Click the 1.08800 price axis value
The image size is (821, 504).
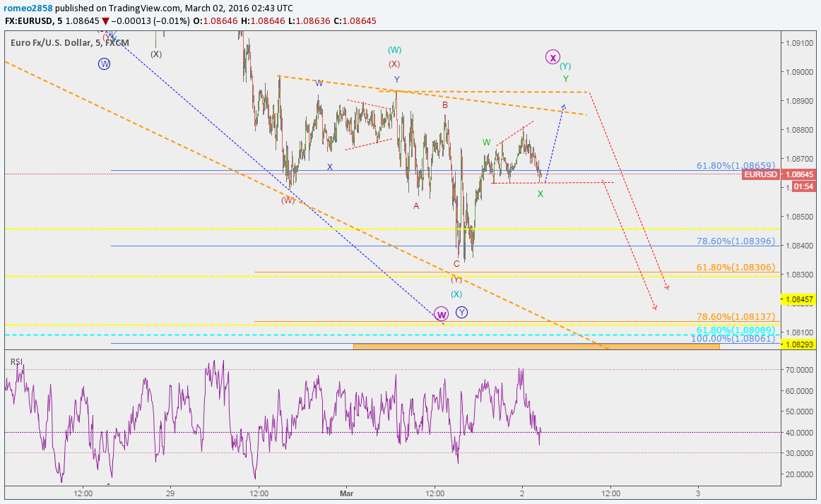801,130
